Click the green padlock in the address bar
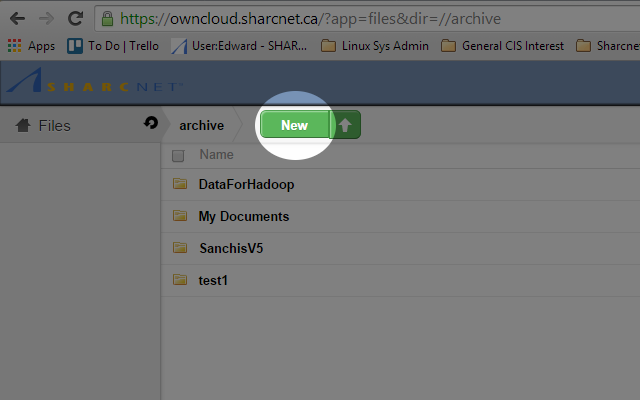The height and width of the screenshot is (400, 640). pos(109,19)
